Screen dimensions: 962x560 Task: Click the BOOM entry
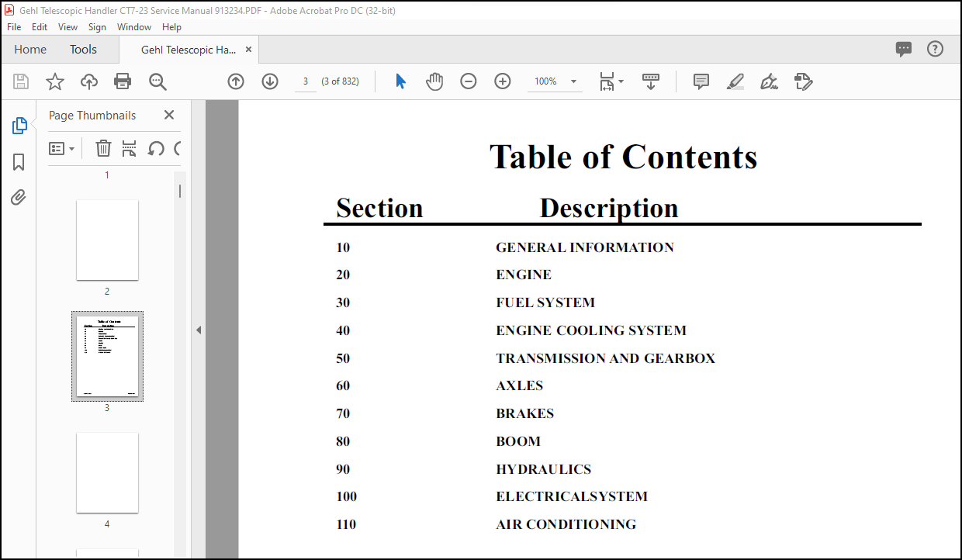pos(518,441)
